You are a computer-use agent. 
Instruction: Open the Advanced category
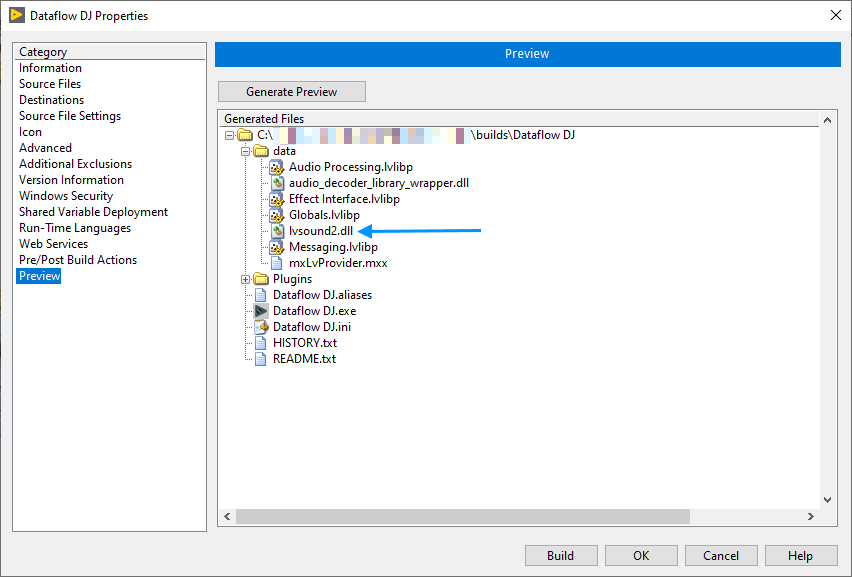(46, 148)
